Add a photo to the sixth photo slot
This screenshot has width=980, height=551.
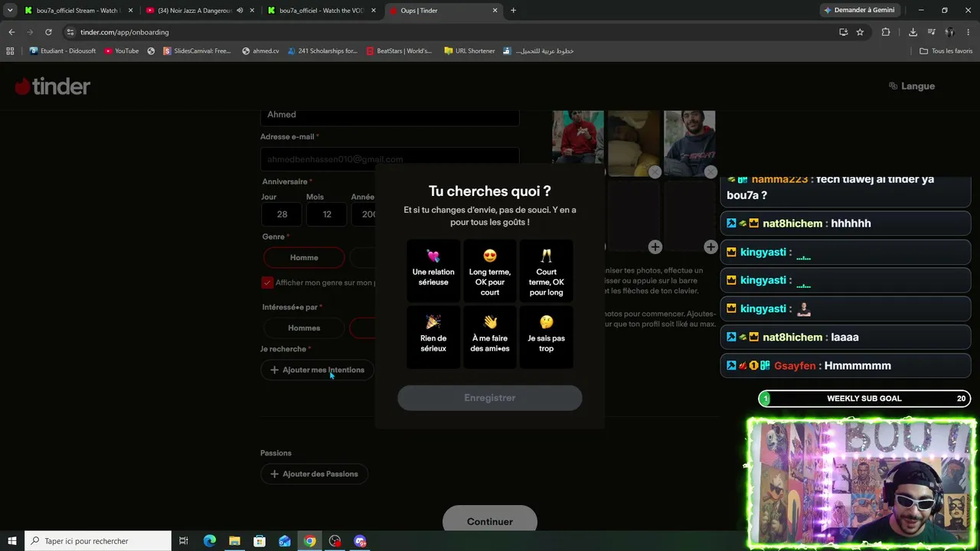(710, 246)
